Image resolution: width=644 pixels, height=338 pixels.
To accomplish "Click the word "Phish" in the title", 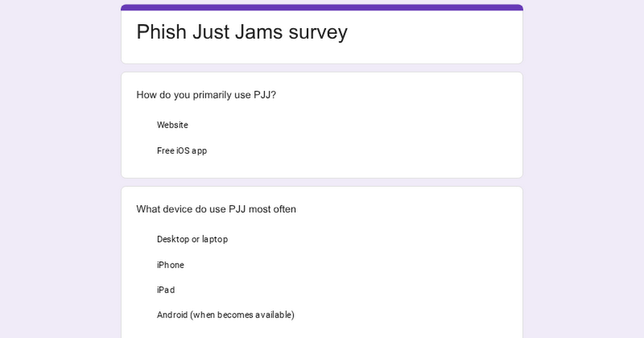I will coord(162,32).
